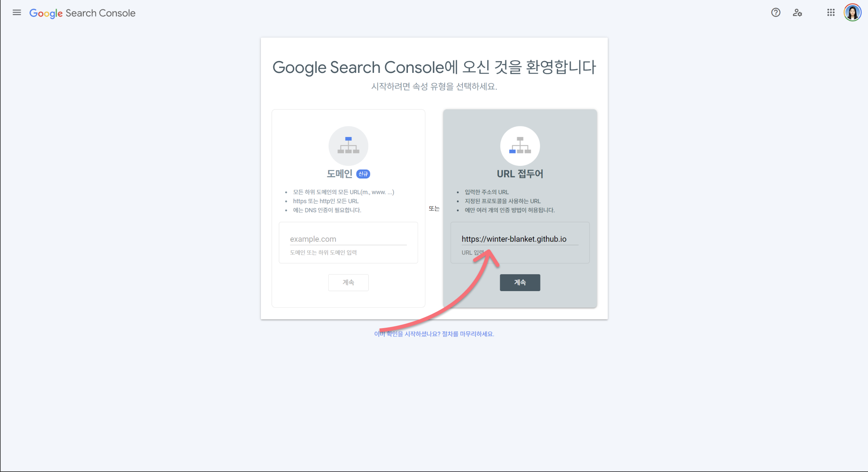Click the user profile avatar icon
868x472 pixels.
(852, 13)
